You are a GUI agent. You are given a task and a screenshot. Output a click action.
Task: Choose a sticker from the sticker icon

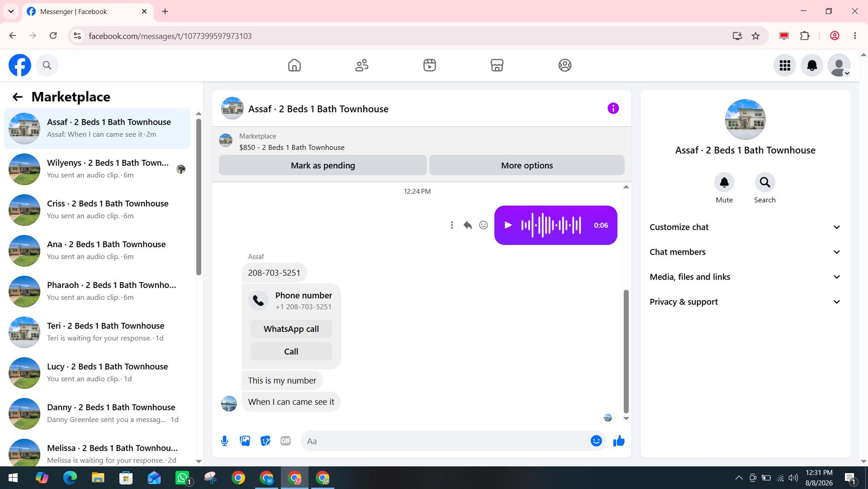click(x=265, y=441)
